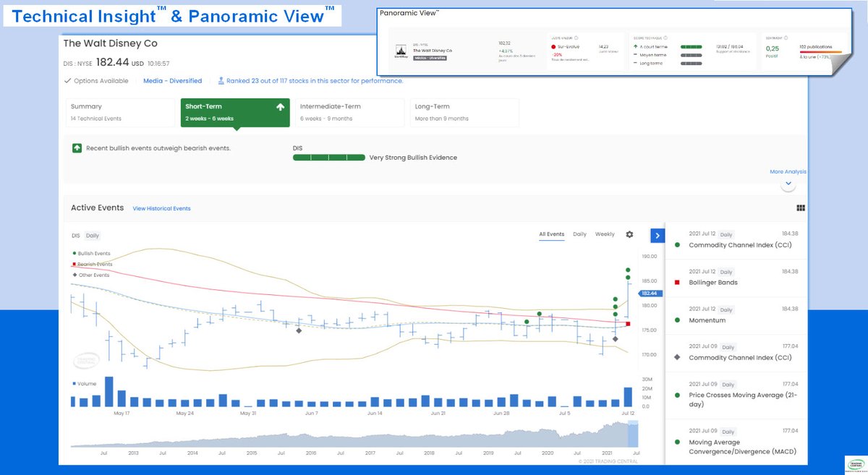This screenshot has height=475, width=868.
Task: Open the More Analysis link
Action: tap(788, 172)
